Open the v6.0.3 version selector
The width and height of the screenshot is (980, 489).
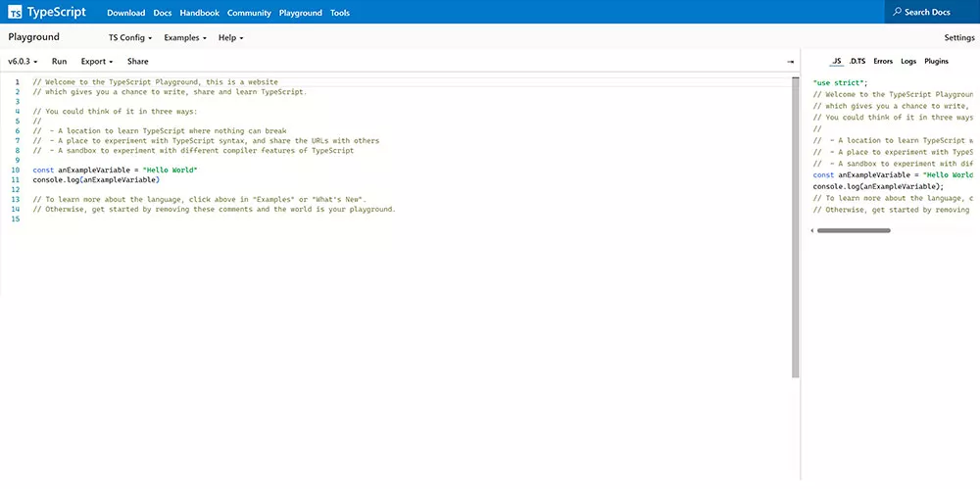24,62
